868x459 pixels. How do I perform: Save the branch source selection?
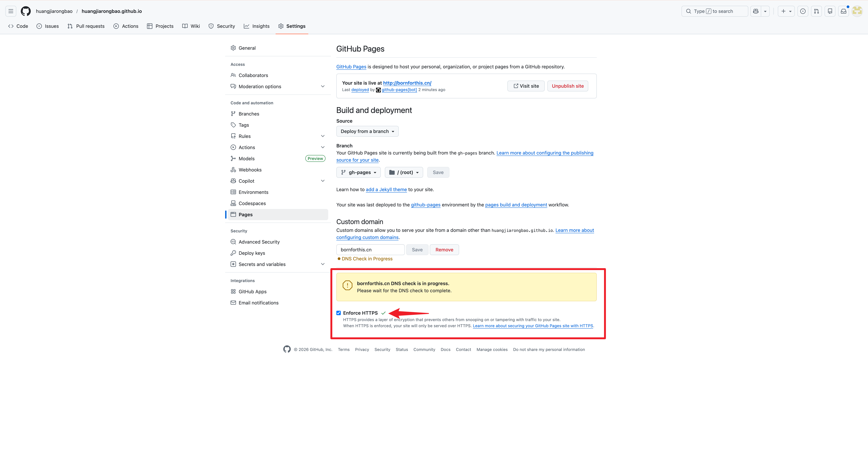[x=438, y=172]
